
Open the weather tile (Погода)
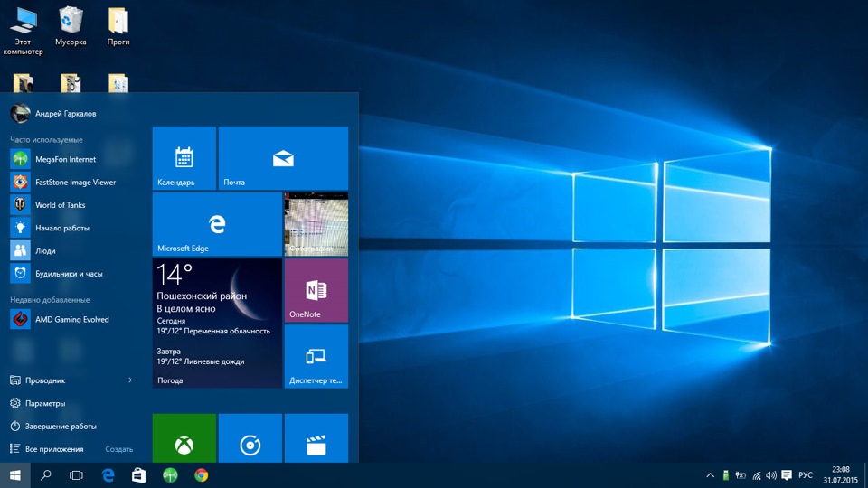[x=217, y=324]
